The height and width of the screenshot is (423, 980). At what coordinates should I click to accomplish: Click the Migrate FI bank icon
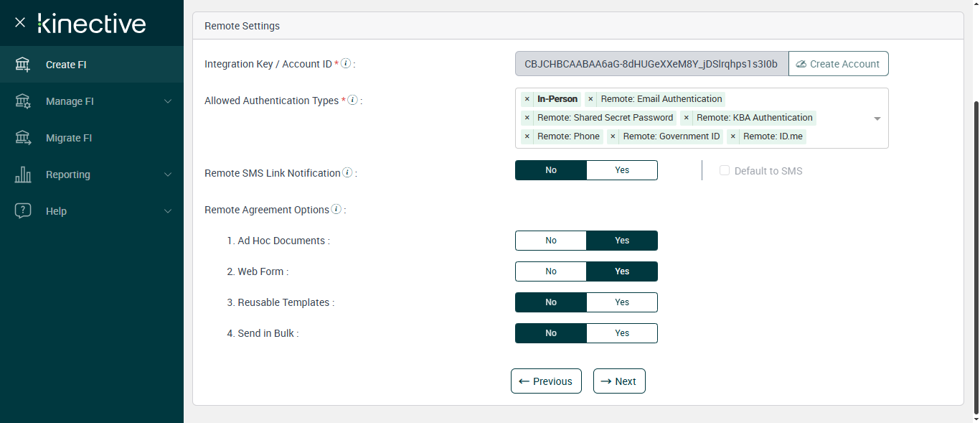pos(23,138)
